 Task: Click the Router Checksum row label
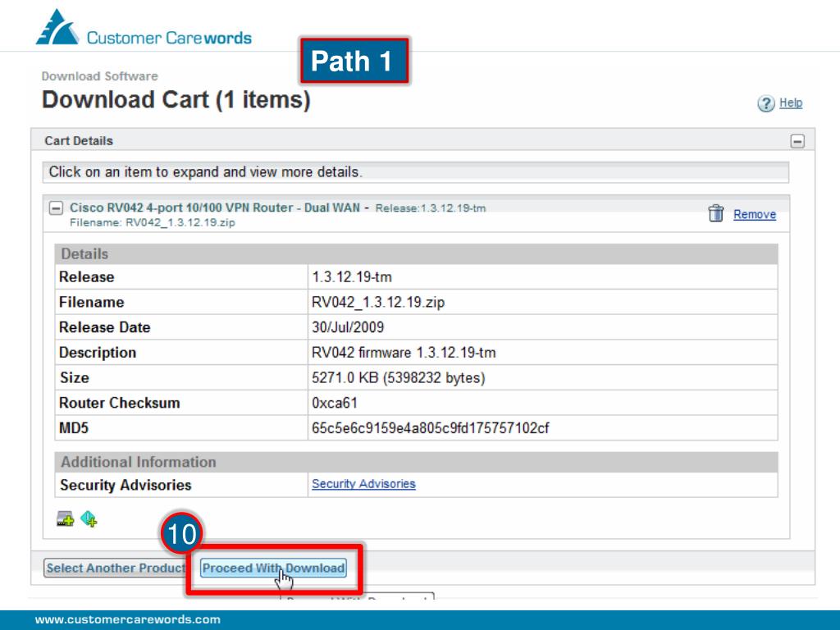pos(120,403)
